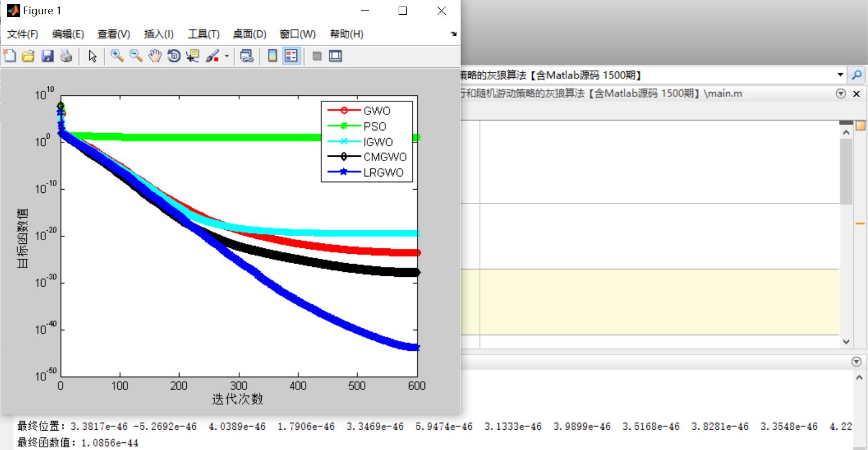868x450 pixels.
Task: Click the Hide Plot Tools icon
Action: (317, 56)
